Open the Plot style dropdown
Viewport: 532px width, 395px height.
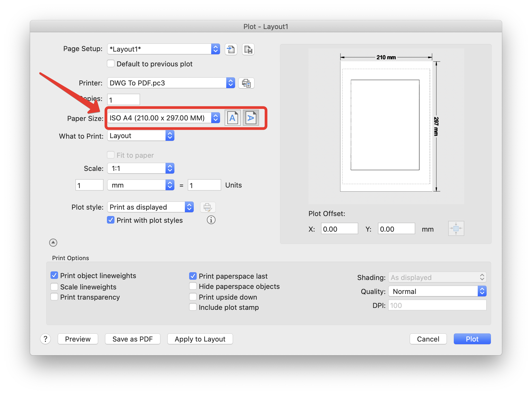coord(150,207)
